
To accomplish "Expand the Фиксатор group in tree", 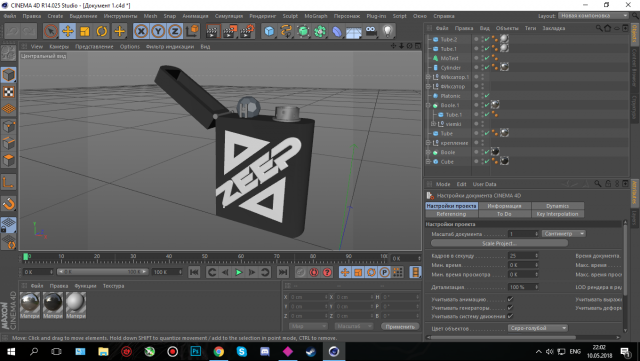I will click(x=428, y=86).
